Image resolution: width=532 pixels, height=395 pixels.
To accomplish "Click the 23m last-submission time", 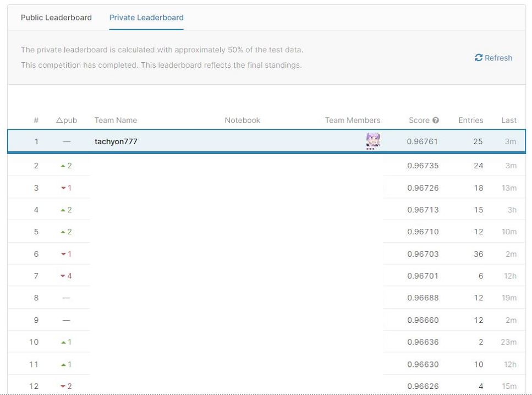I will [508, 342].
